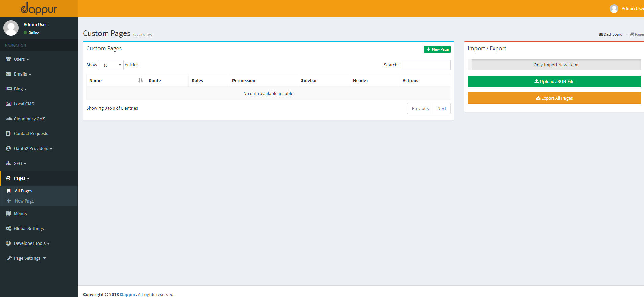Click the Name column sort icon
Image resolution: width=644 pixels, height=297 pixels.
pyautogui.click(x=140, y=80)
